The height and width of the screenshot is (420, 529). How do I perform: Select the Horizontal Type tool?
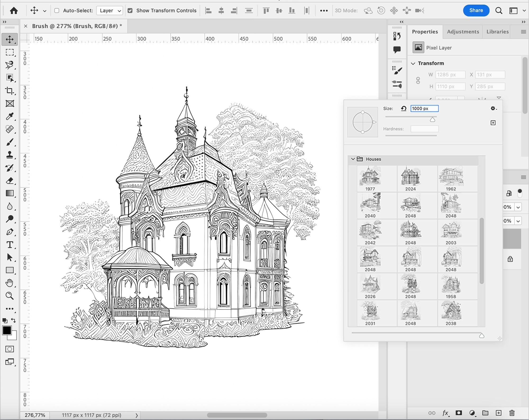tap(10, 245)
